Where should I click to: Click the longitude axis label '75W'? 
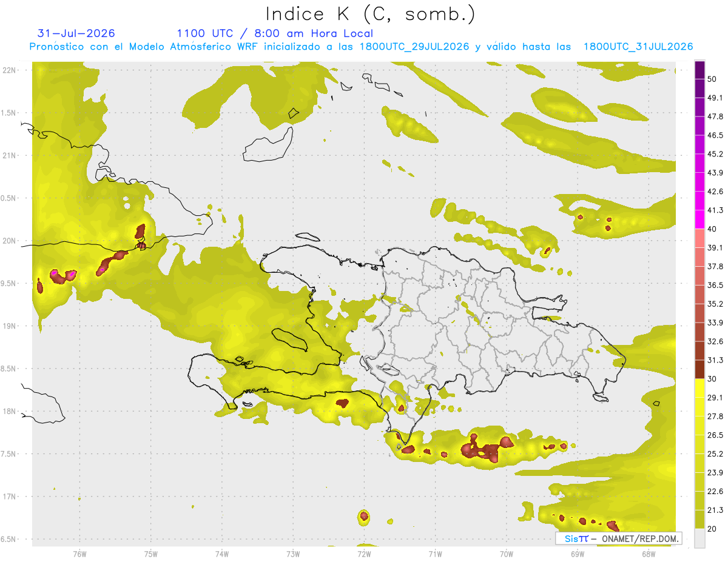point(151,554)
